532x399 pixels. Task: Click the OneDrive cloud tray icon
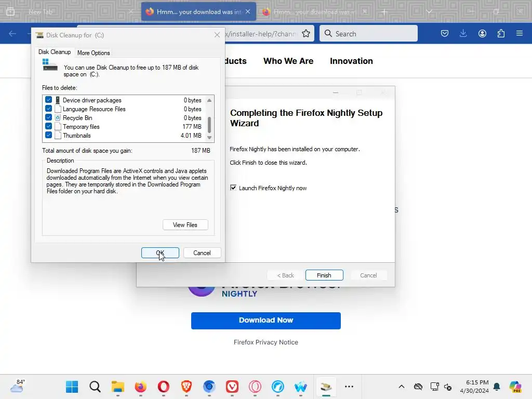pos(418,387)
